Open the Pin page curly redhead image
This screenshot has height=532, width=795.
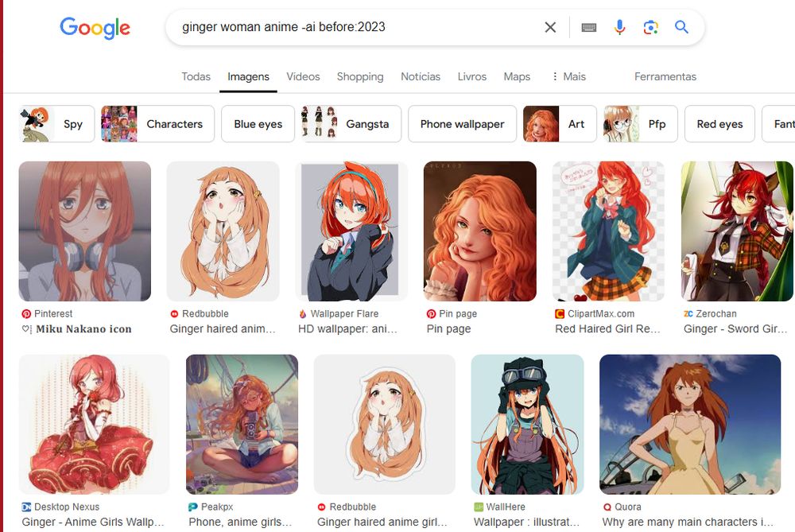(480, 231)
